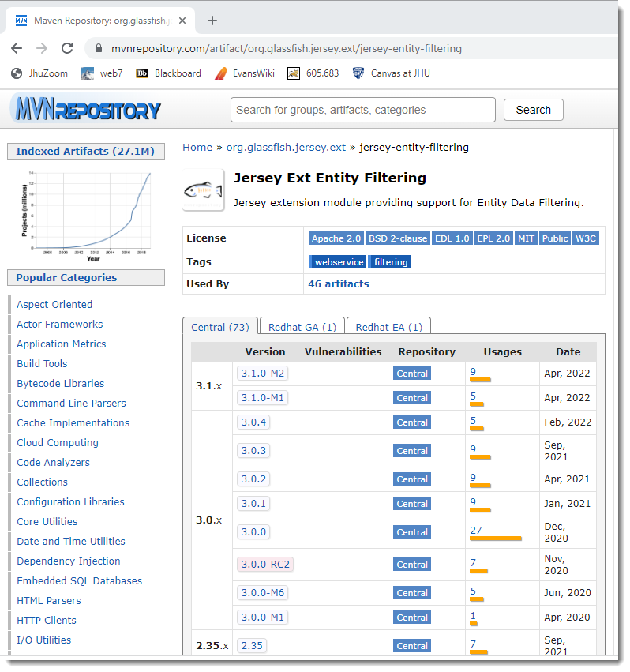Image resolution: width=630 pixels, height=672 pixels.
Task: Open version 3.0.0-M6
Action: click(263, 593)
